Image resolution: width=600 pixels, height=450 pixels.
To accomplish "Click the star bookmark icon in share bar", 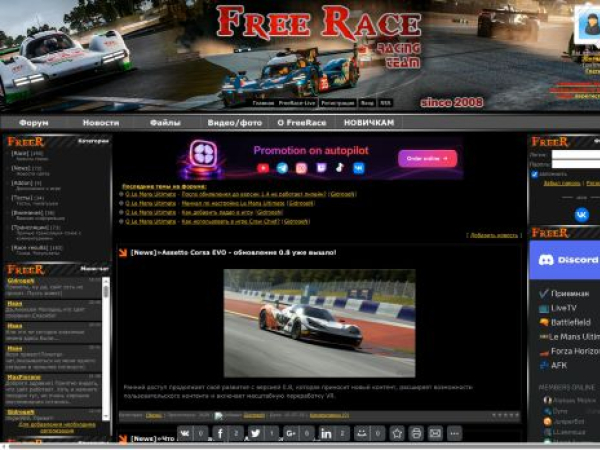I will point(397,434).
